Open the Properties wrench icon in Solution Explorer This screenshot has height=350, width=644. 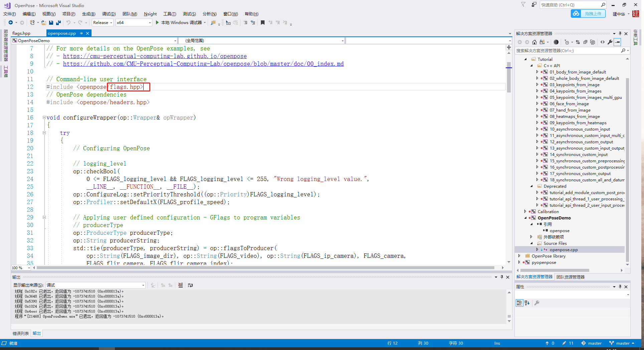[x=610, y=42]
